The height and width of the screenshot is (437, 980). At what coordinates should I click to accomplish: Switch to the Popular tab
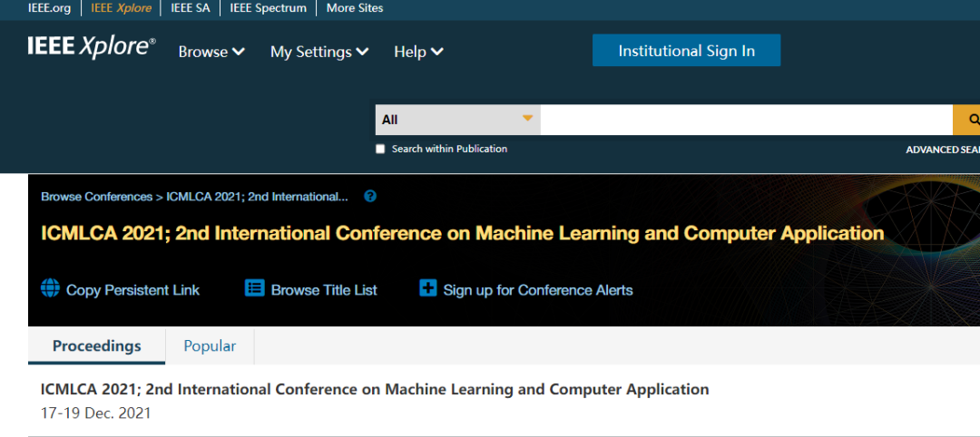210,345
